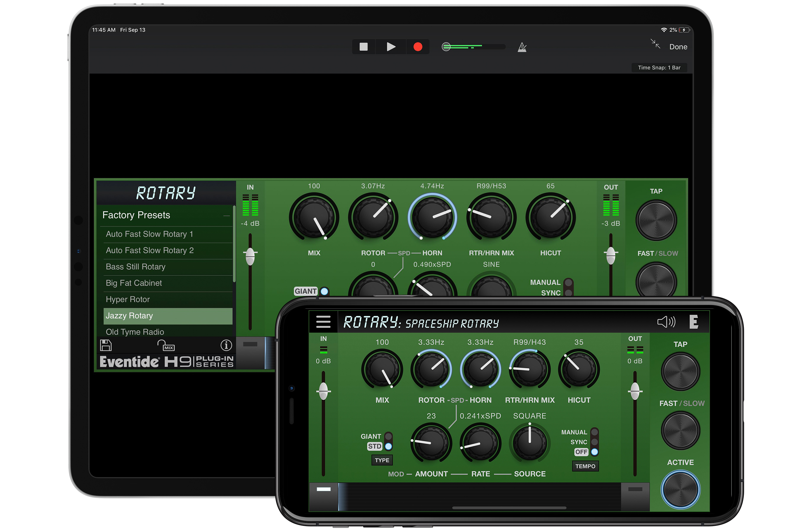Click the ribbon IN marker on the iPhone
Viewport: 808px width, 532px height.
coord(323,490)
